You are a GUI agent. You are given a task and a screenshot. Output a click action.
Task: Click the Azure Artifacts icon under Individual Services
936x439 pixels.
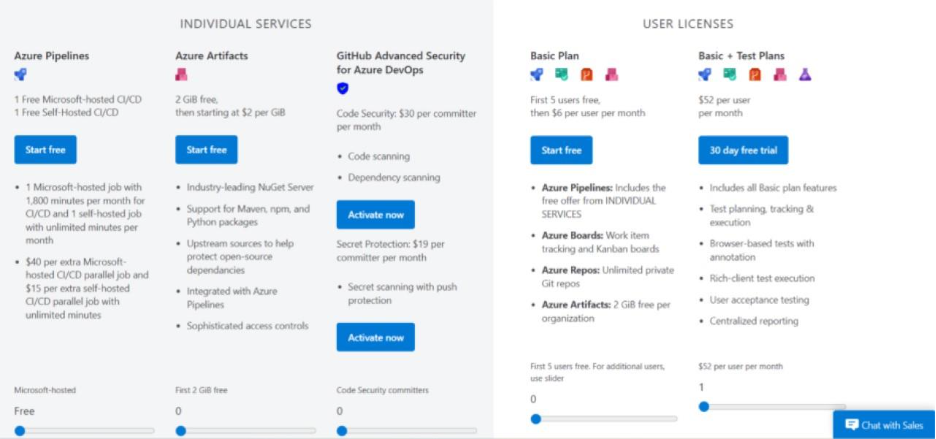point(181,75)
